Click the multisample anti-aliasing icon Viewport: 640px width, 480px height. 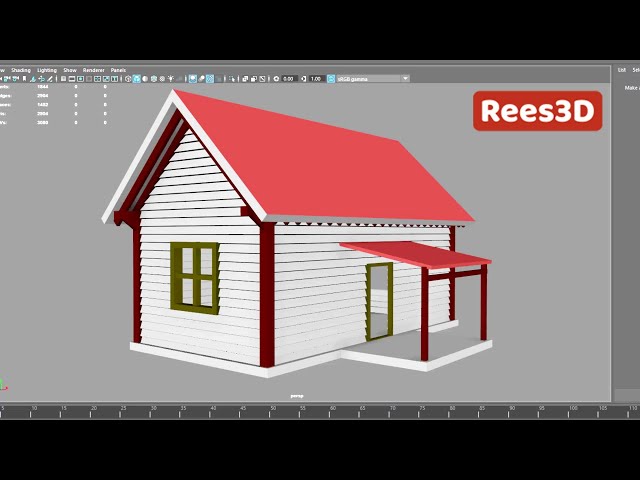pos(209,78)
